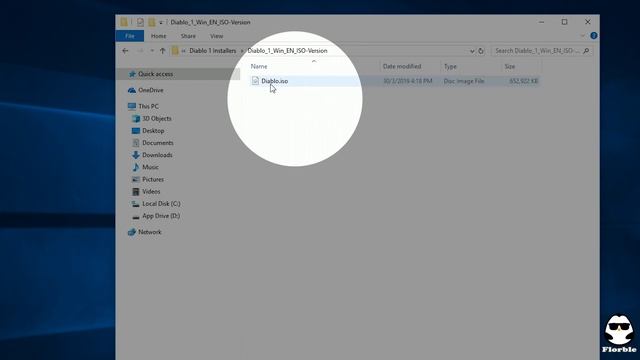Image resolution: width=640 pixels, height=360 pixels.
Task: Click the Music note icon
Action: 136,167
